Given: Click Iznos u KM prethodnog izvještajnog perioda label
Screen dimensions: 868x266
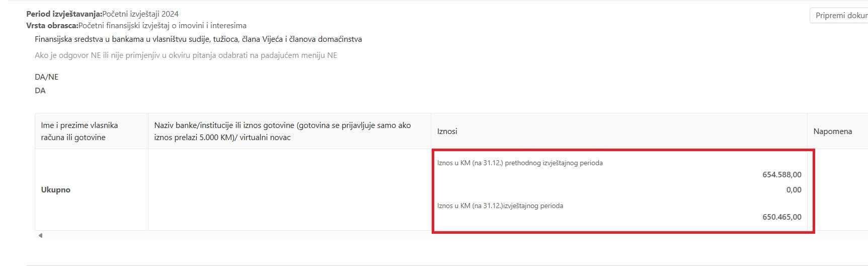Looking at the screenshot, I should (x=520, y=163).
